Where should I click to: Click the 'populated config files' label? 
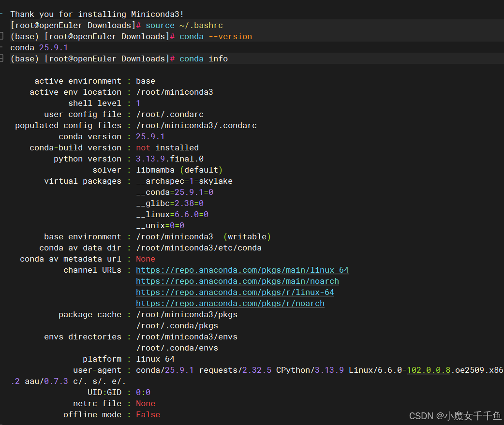tap(68, 126)
